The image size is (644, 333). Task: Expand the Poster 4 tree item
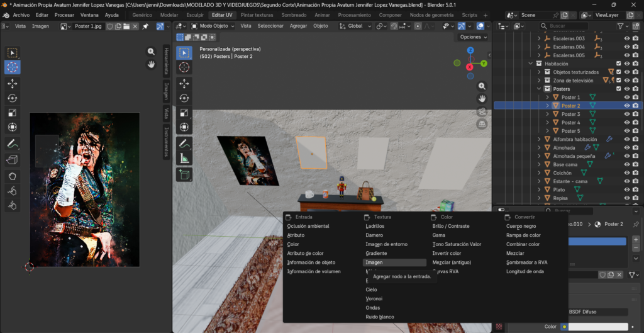click(x=548, y=123)
